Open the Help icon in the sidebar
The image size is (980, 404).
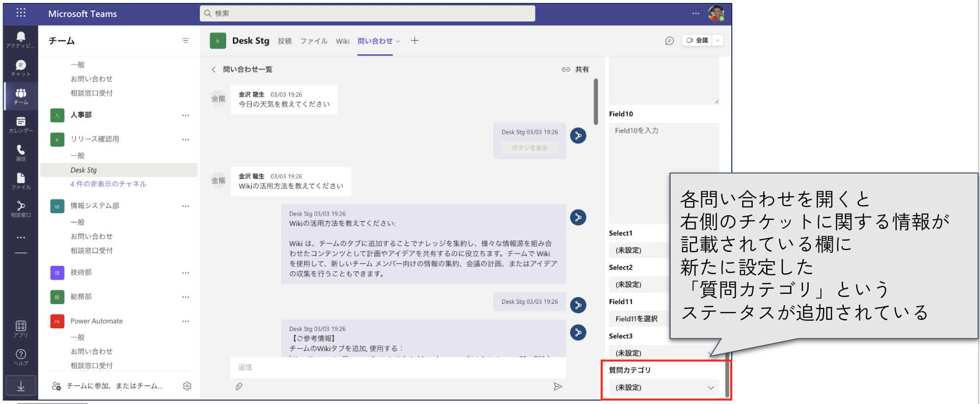pyautogui.click(x=21, y=357)
